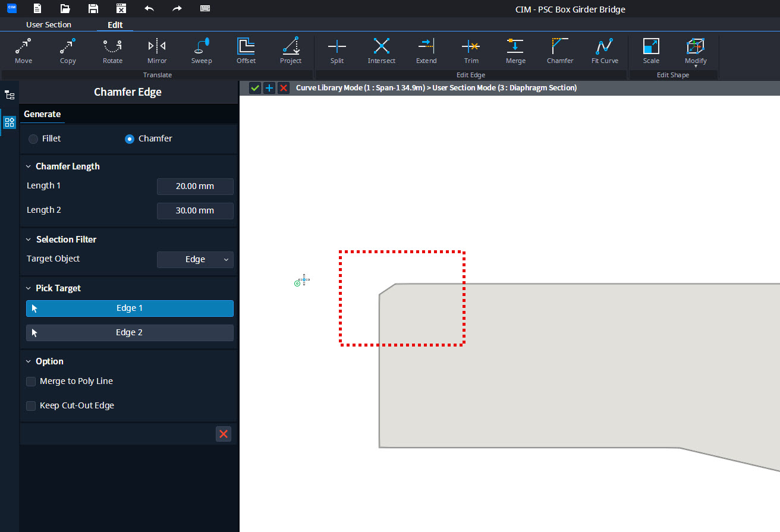Viewport: 780px width, 532px height.
Task: Select the Move tool
Action: (x=23, y=51)
